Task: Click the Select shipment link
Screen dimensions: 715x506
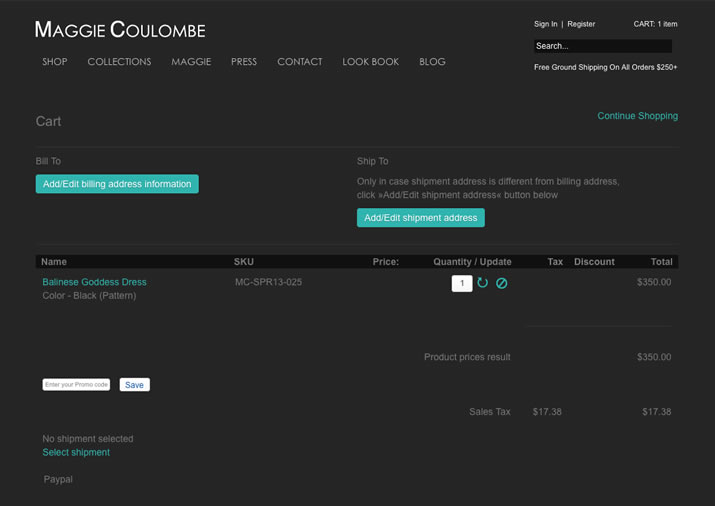Action: tap(76, 452)
